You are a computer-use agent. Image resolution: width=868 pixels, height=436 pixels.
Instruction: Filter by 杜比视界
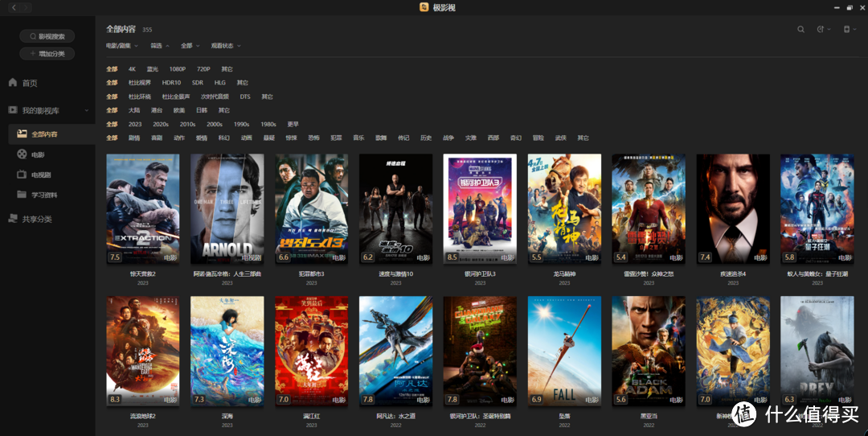[140, 83]
